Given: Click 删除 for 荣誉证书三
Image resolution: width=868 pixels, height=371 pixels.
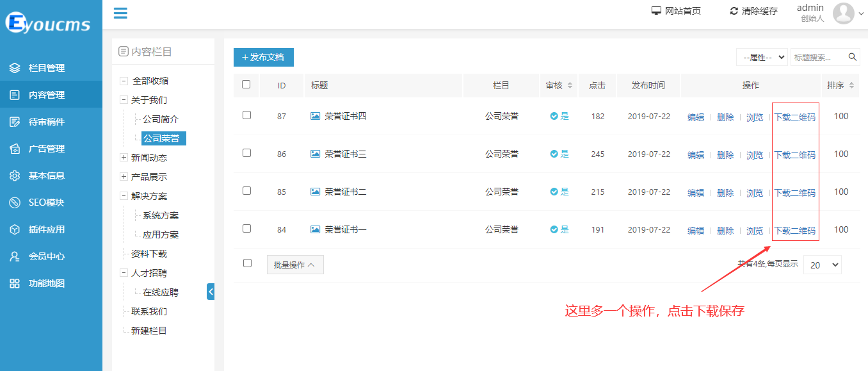Looking at the screenshot, I should 725,155.
